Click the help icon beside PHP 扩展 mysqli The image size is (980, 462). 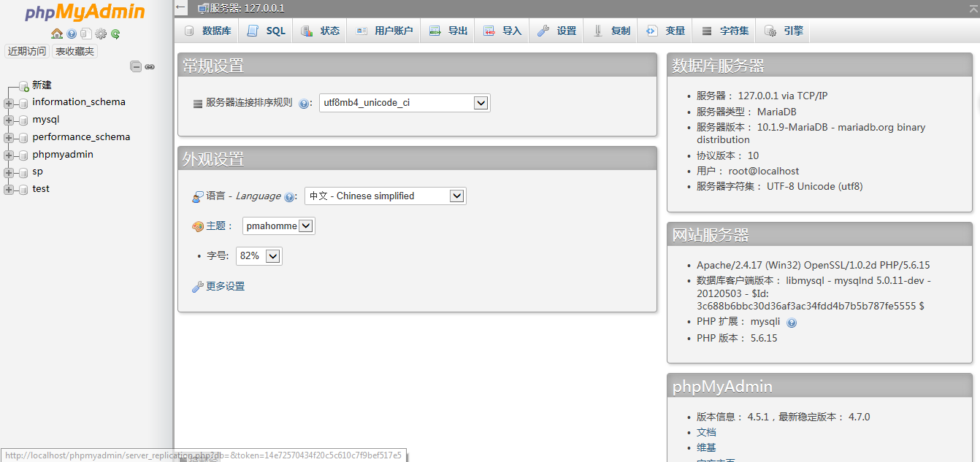point(792,323)
